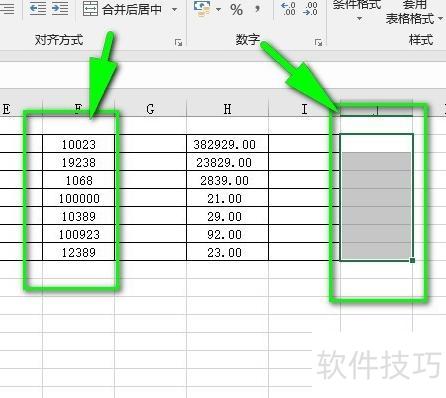This screenshot has height=398, width=446.
Task: Open Conditional Formatting (条件格式) dropdown
Action: pos(357,10)
